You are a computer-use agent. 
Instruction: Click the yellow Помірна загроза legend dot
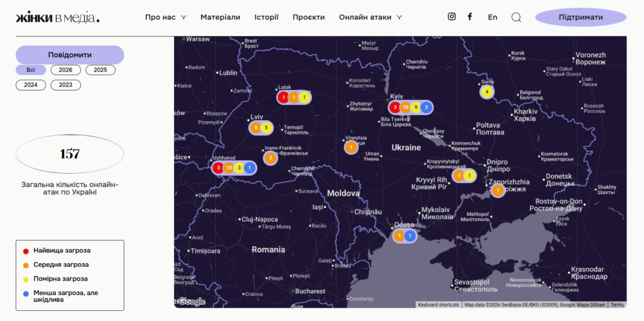pos(26,279)
